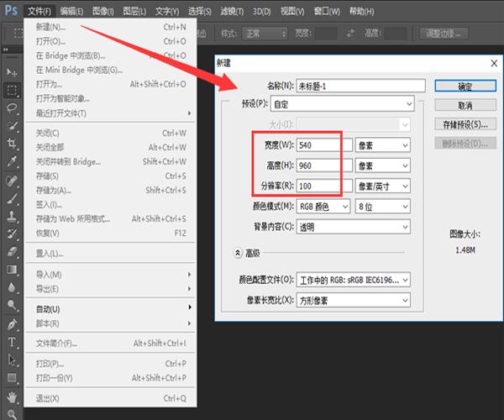The width and height of the screenshot is (504, 420).
Task: Select the Hand tool
Action: tap(13, 396)
